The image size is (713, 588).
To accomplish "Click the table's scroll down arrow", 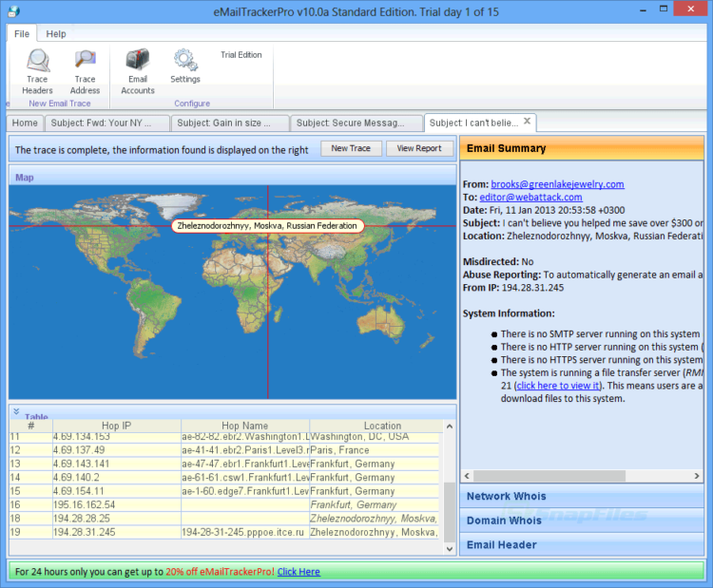I will 450,549.
